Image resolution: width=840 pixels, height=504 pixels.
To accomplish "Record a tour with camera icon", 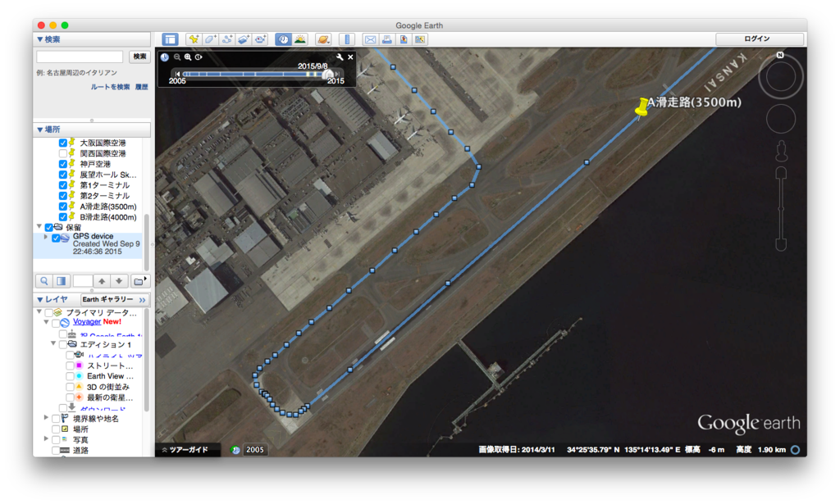I will [260, 39].
